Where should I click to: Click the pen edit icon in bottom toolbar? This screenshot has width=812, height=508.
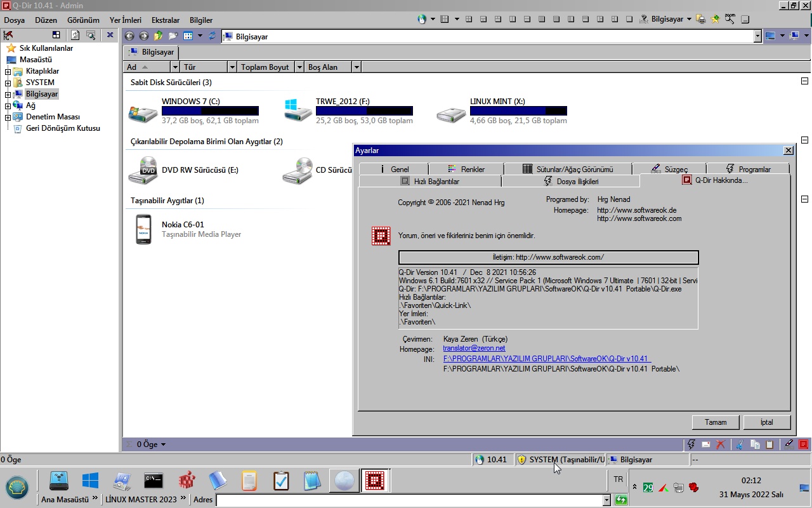click(789, 444)
